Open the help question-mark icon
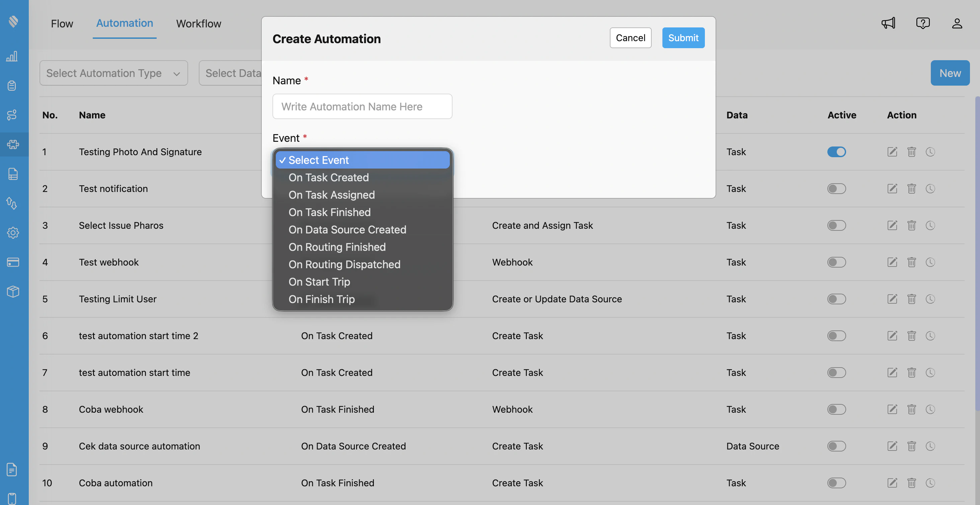 pyautogui.click(x=923, y=23)
